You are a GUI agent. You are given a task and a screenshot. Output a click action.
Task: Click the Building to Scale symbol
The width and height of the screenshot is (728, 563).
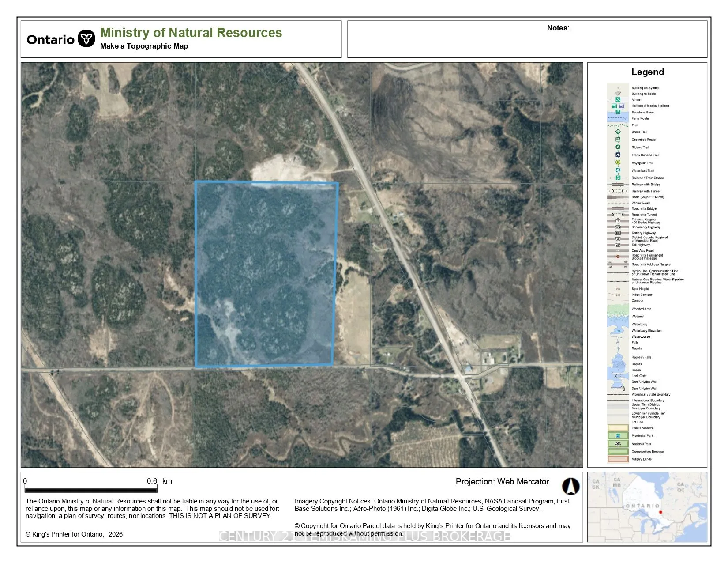(618, 94)
